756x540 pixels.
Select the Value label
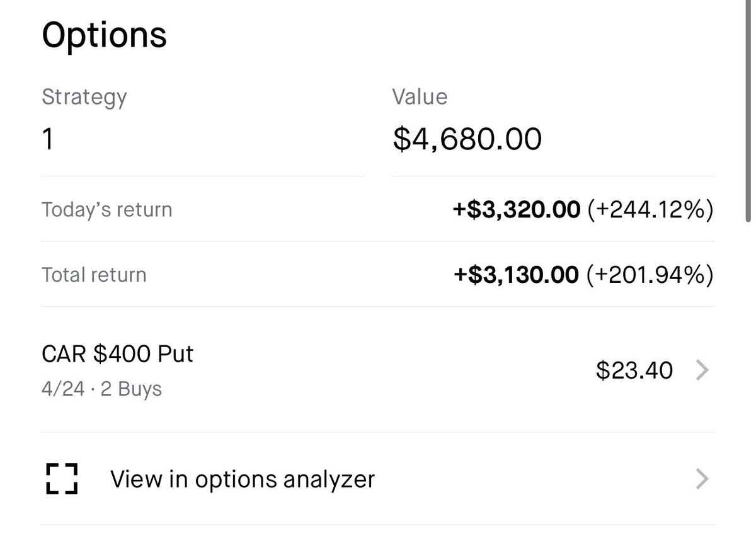[x=420, y=96]
